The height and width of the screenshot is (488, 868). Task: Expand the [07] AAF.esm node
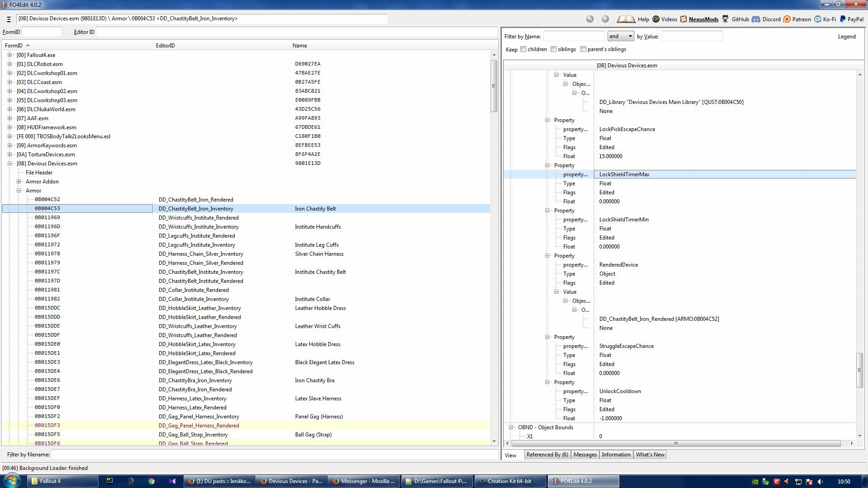click(x=9, y=118)
